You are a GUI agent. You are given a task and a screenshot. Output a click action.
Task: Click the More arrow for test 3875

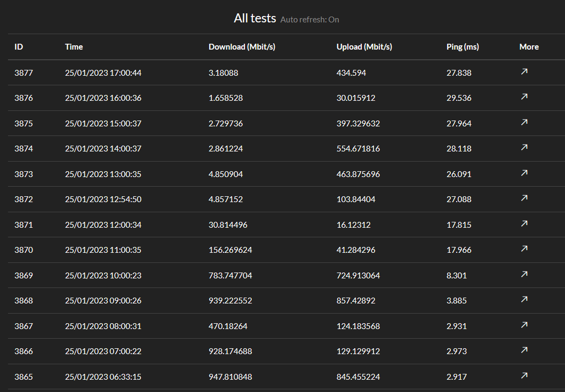pos(524,122)
